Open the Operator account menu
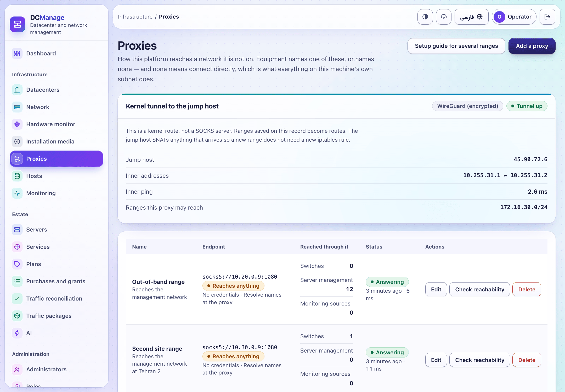The width and height of the screenshot is (565, 392). (514, 17)
